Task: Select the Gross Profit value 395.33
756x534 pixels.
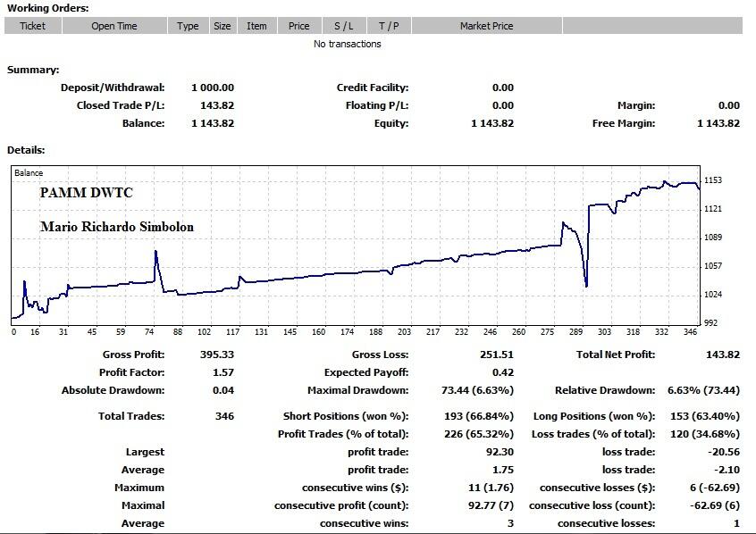Action: coord(217,355)
